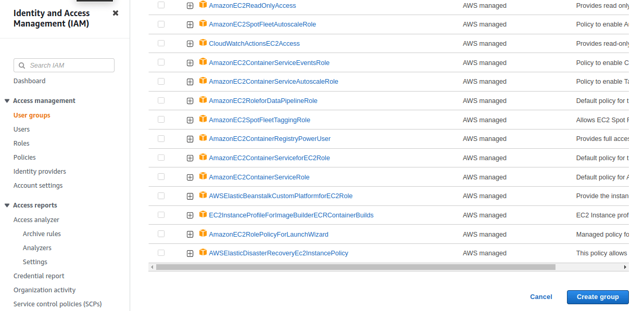
Task: Open the AmazonEC2ContainerServiceEventsRole policy link
Action: coord(269,63)
